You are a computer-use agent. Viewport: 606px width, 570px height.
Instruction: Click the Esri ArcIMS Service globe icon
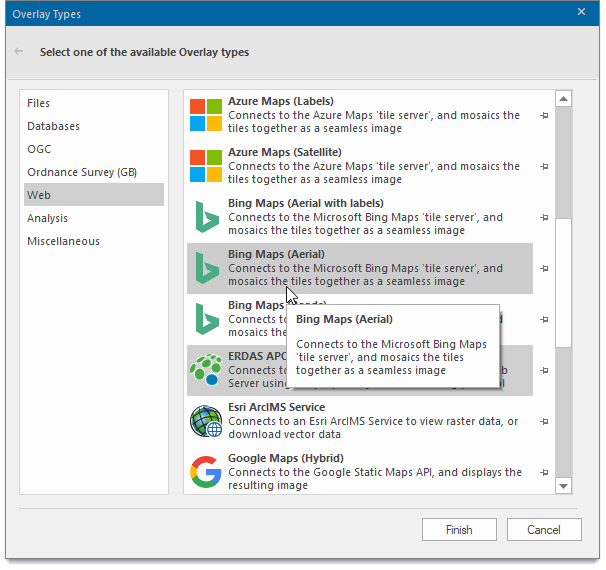(x=206, y=421)
